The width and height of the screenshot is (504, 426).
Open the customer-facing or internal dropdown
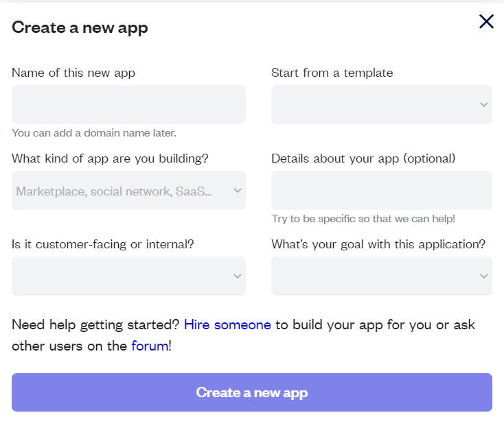tap(128, 276)
